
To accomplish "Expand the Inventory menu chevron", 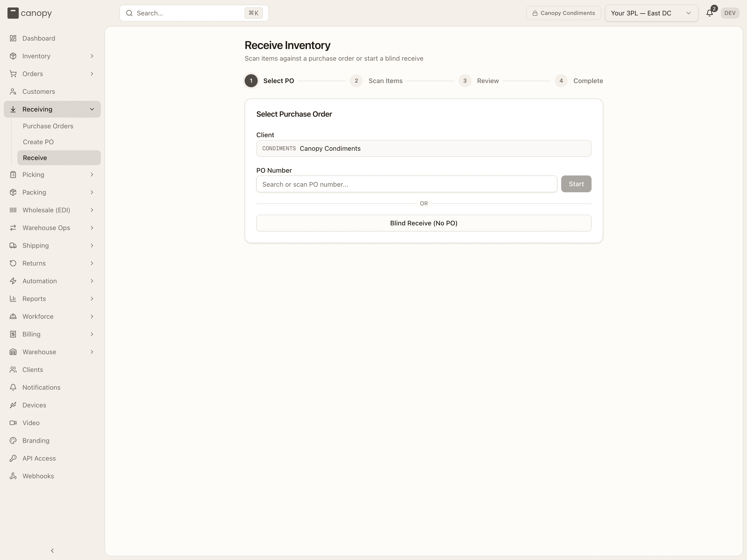I will tap(92, 56).
